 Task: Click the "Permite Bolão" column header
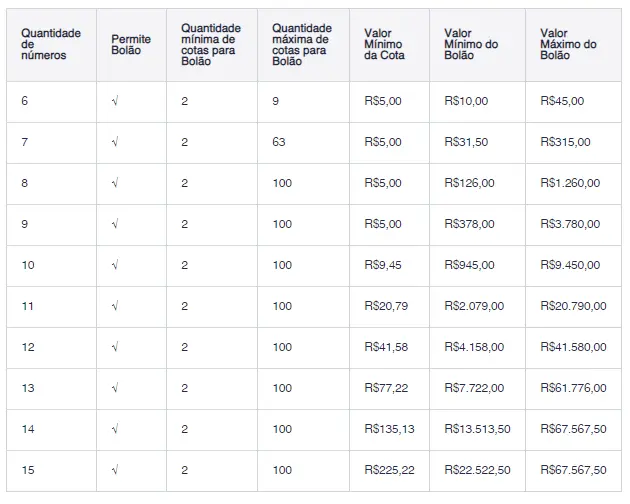pyautogui.click(x=131, y=45)
